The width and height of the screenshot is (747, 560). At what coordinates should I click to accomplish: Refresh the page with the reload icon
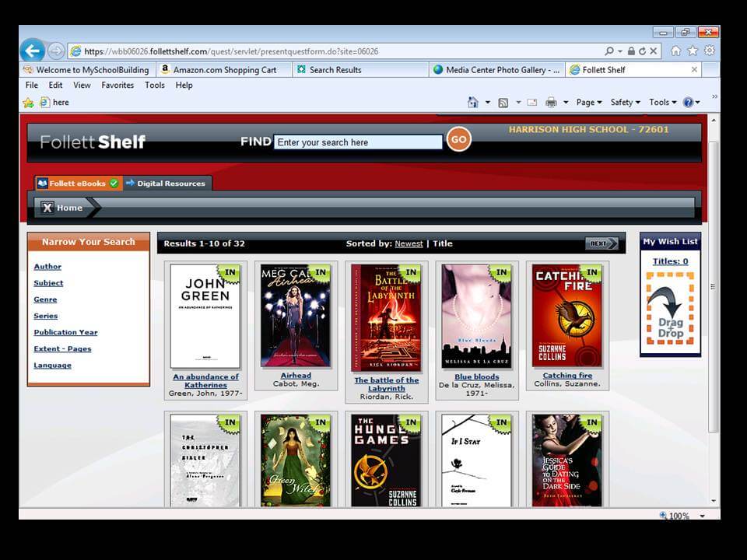point(642,51)
